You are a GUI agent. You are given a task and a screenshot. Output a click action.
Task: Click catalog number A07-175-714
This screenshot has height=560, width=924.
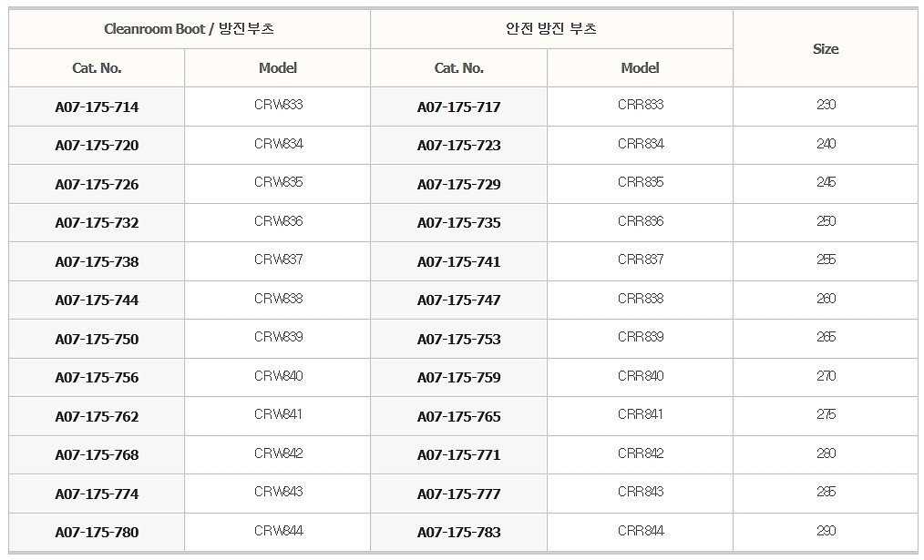pyautogui.click(x=97, y=107)
